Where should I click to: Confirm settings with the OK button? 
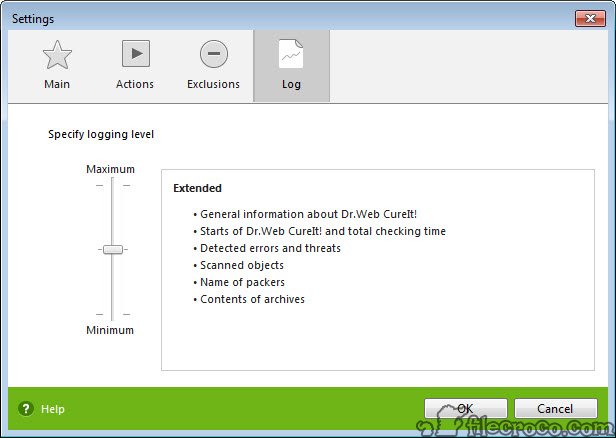(x=466, y=409)
